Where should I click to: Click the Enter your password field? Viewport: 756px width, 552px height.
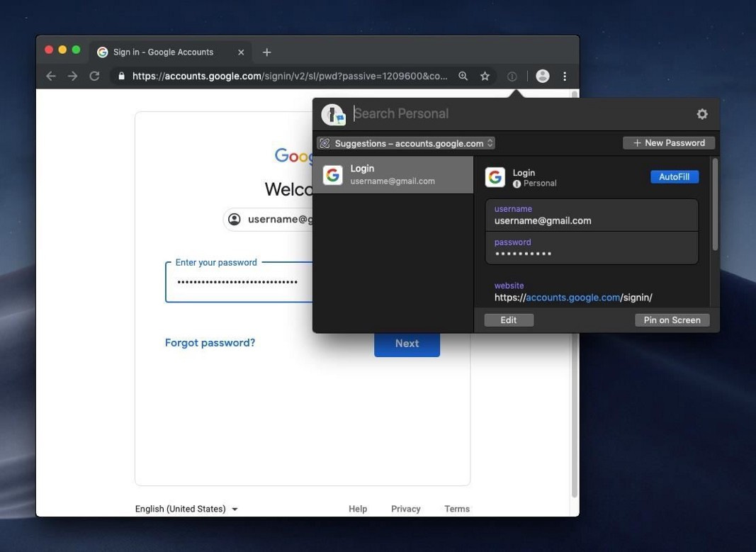pyautogui.click(x=239, y=283)
